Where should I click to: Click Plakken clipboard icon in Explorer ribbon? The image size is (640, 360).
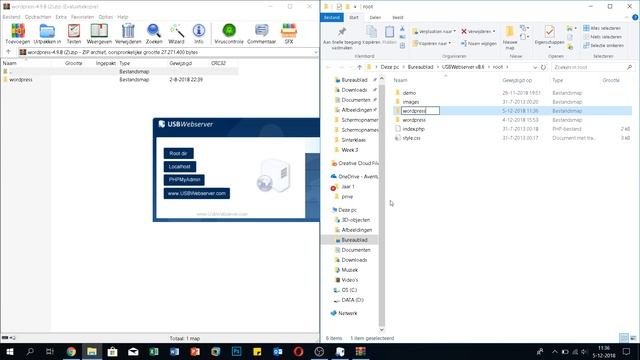[389, 32]
